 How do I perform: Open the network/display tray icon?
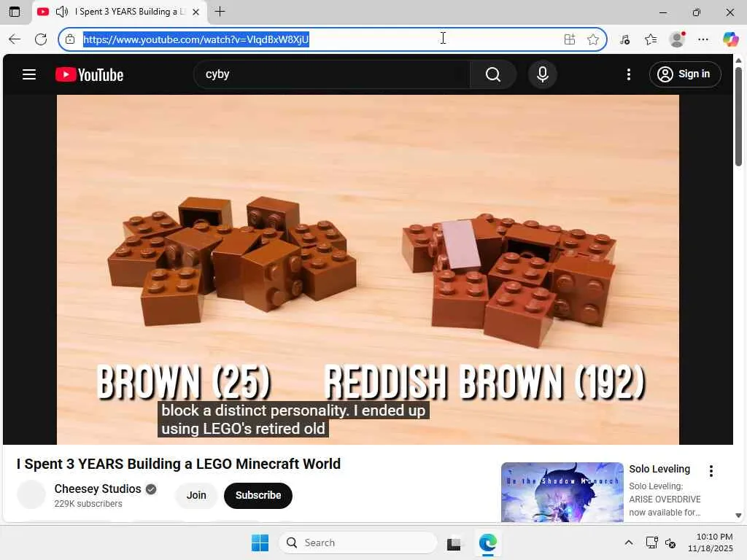click(651, 542)
